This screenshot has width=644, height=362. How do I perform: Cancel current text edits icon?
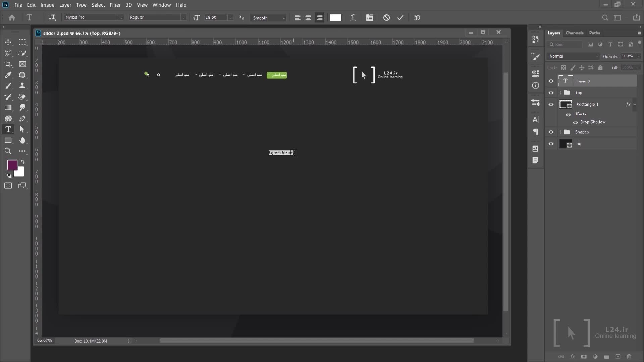click(386, 18)
